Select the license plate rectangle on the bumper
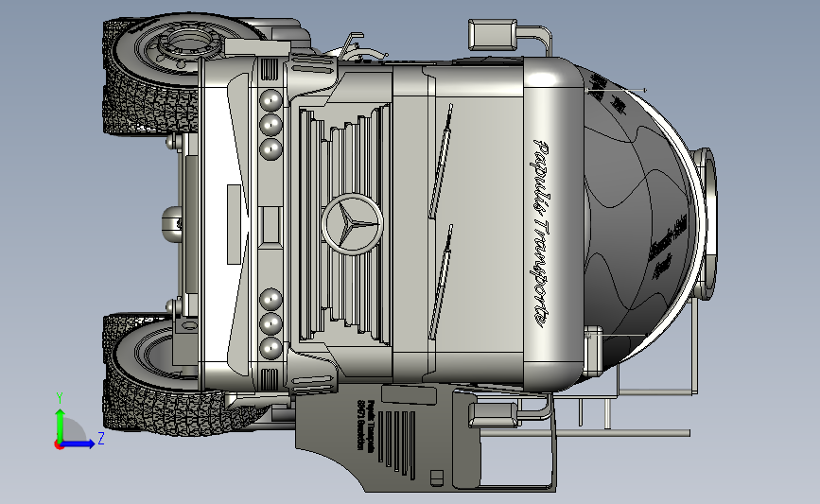820x504 pixels. (234, 224)
